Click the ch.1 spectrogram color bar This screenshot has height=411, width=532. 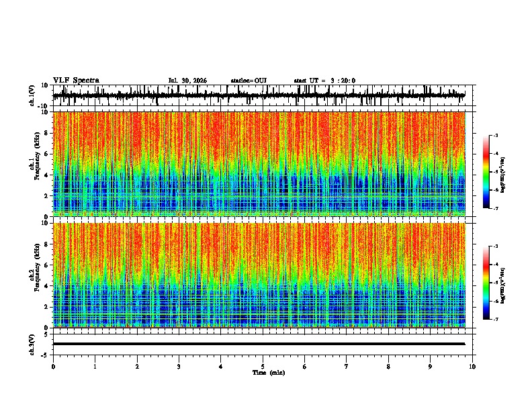pyautogui.click(x=486, y=172)
